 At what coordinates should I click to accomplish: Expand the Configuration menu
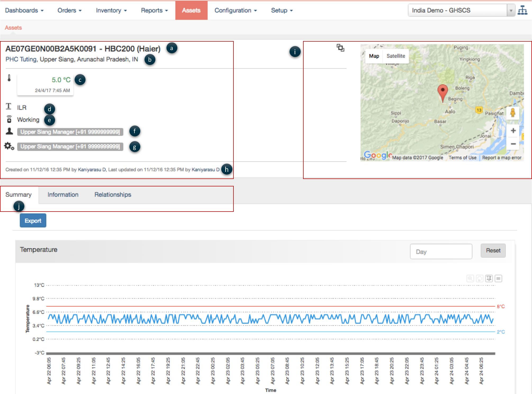click(235, 11)
